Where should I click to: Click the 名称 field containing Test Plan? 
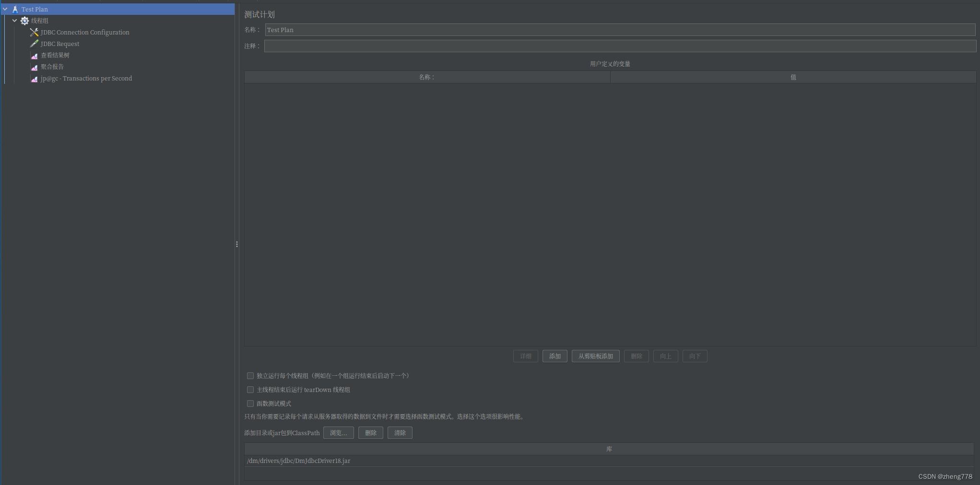[620, 30]
